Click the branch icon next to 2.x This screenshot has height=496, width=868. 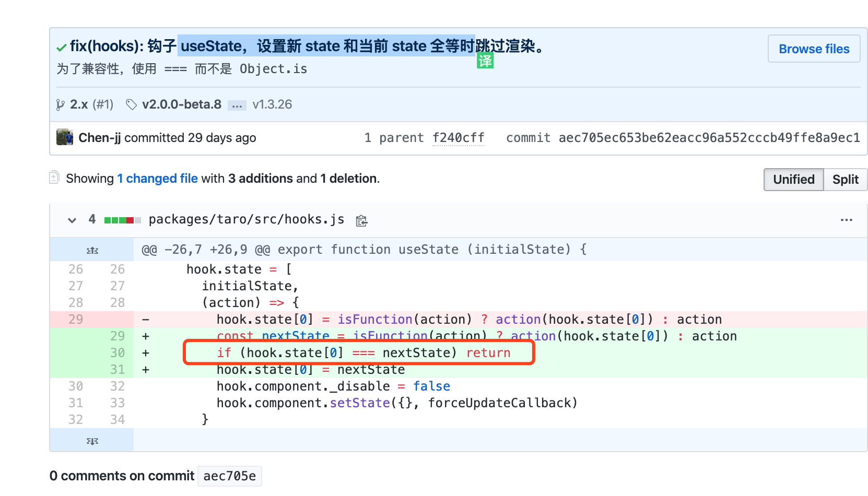point(61,104)
